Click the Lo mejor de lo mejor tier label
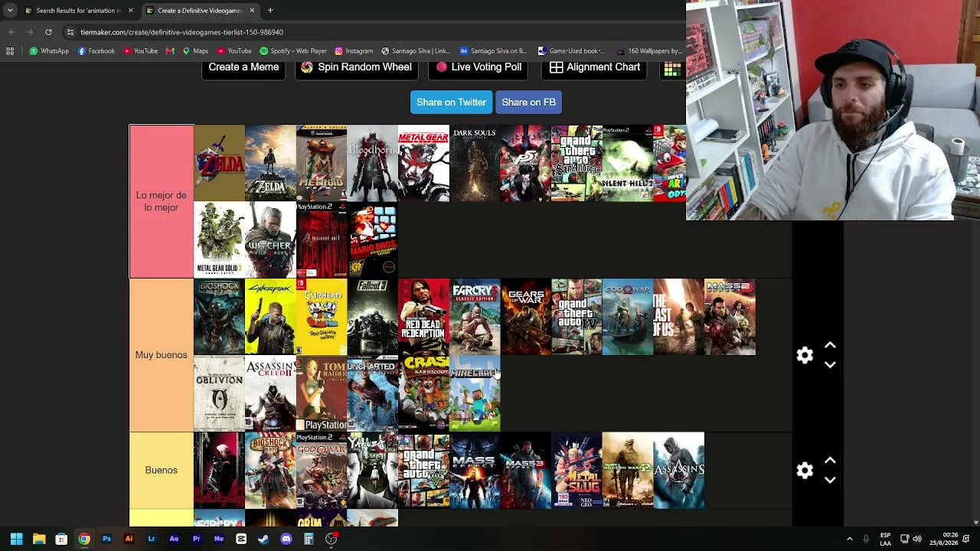The width and height of the screenshot is (980, 551). [x=161, y=201]
